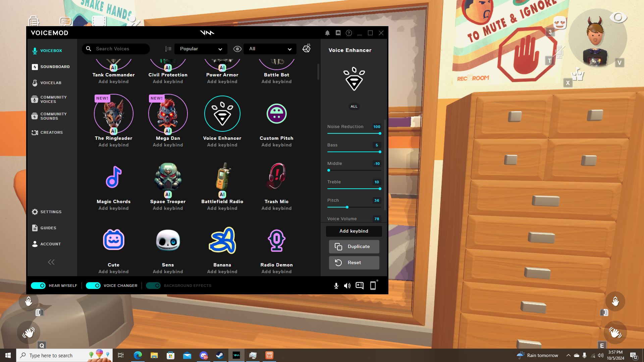
Task: Toggle the Hear Myself switch
Action: pos(38,286)
